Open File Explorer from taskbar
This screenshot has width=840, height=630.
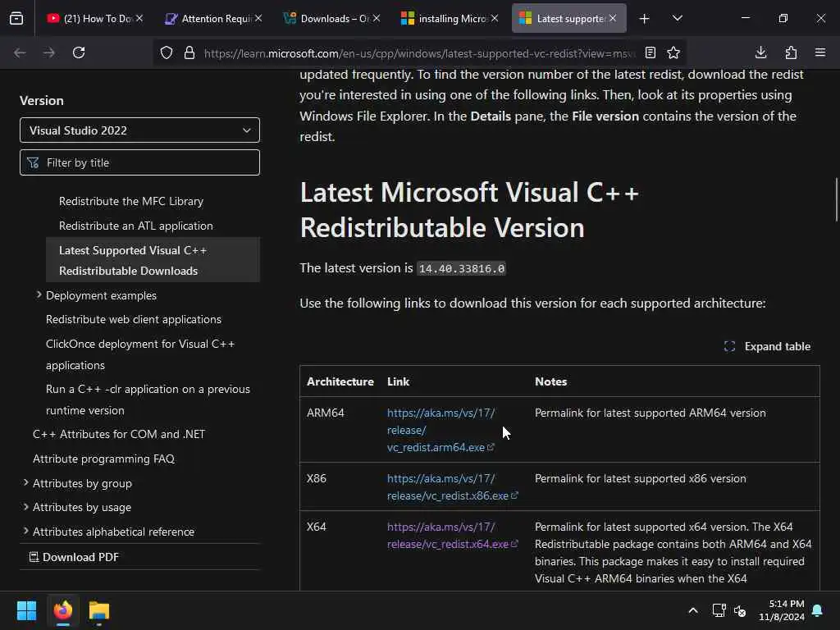coord(99,610)
